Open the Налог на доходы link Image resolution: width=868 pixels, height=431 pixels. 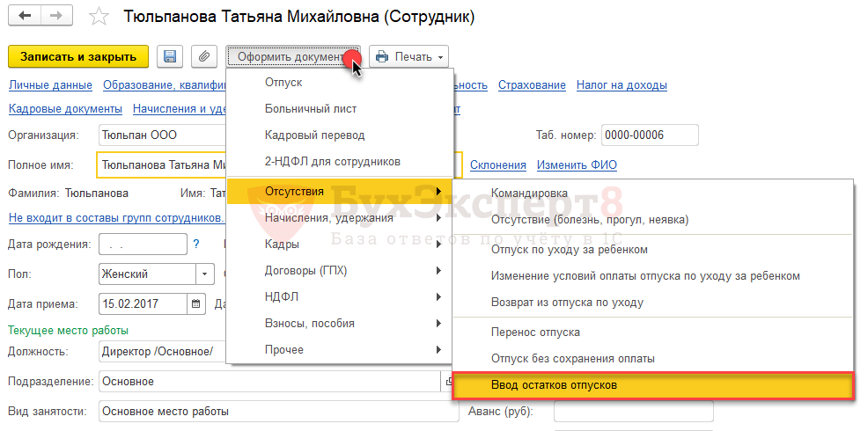[621, 85]
